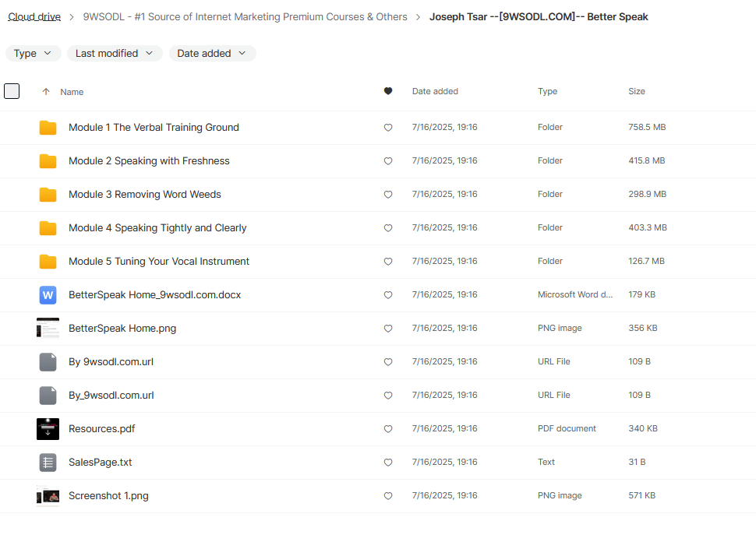Toggle favorite heart for Screenshot 1.png
This screenshot has height=535, width=756.
[388, 496]
